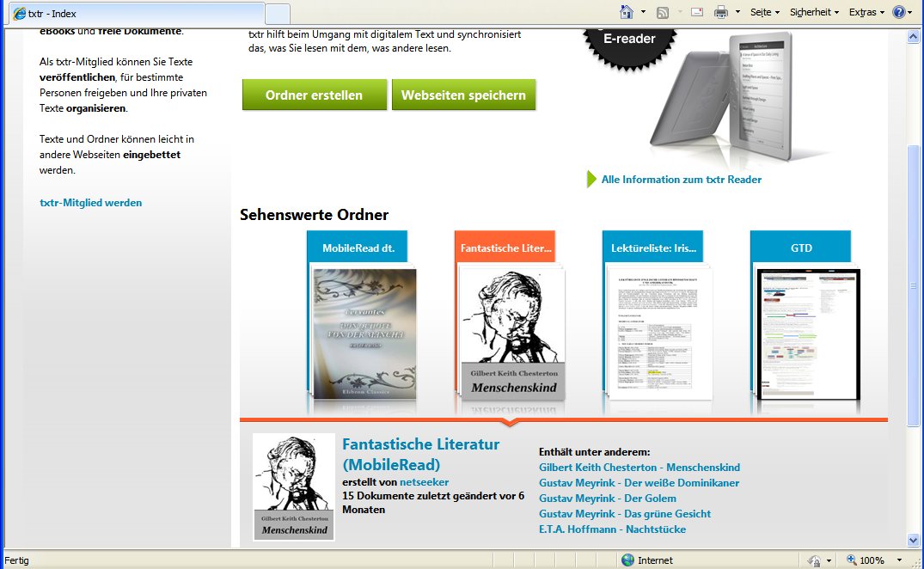
Task: Expand the Home button dropdown arrow
Action: coord(643,12)
